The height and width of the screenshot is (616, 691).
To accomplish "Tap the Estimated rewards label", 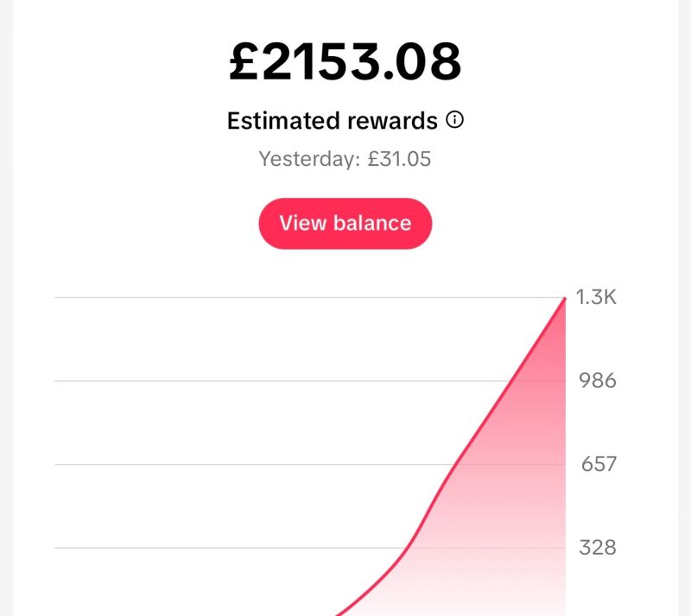I will tap(333, 121).
